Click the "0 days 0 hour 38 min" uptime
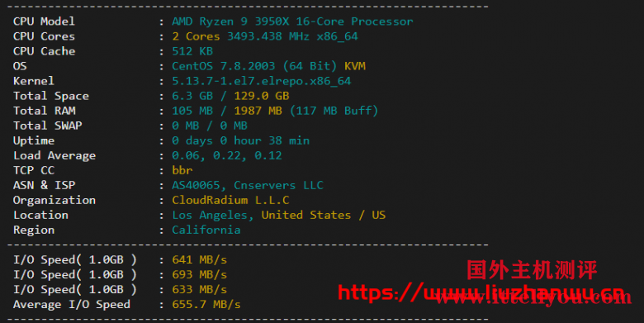Viewport: 644px width, 323px height. point(241,140)
